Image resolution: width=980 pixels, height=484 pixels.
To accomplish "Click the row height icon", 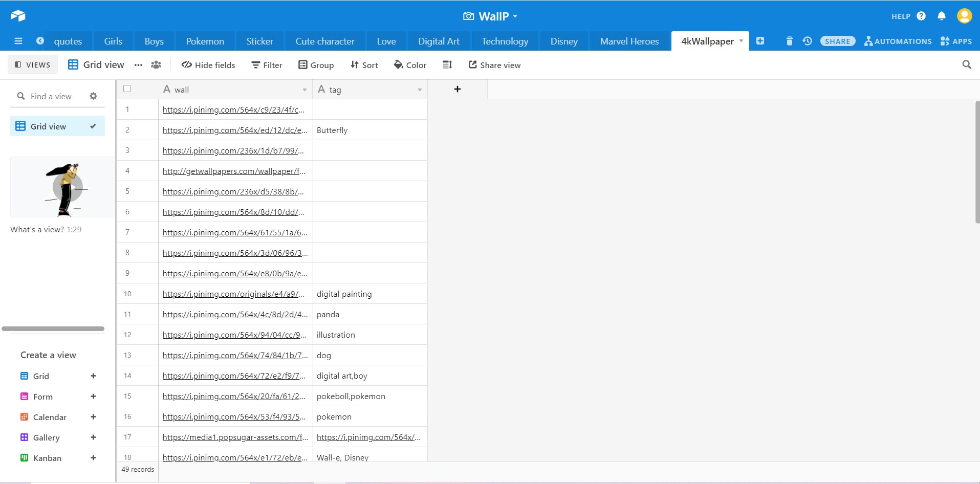I will (447, 65).
